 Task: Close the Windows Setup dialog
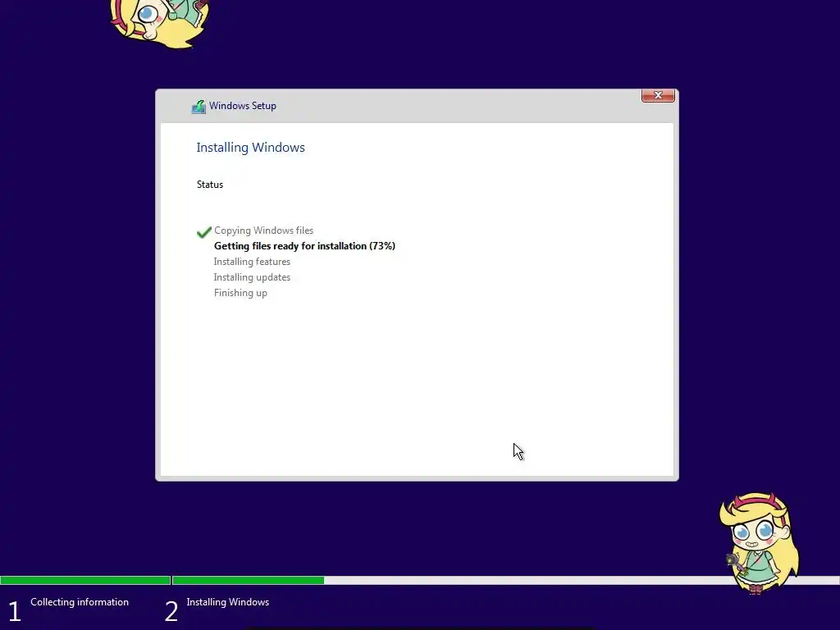point(658,95)
